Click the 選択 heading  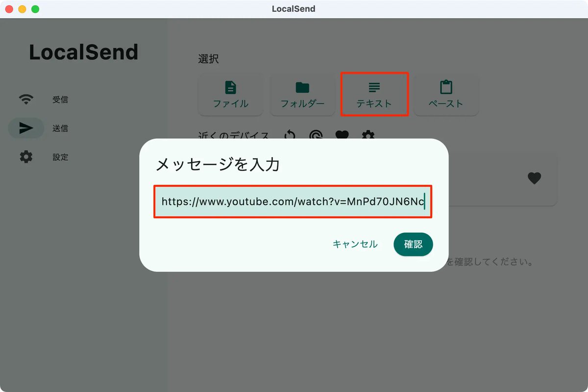coord(208,59)
